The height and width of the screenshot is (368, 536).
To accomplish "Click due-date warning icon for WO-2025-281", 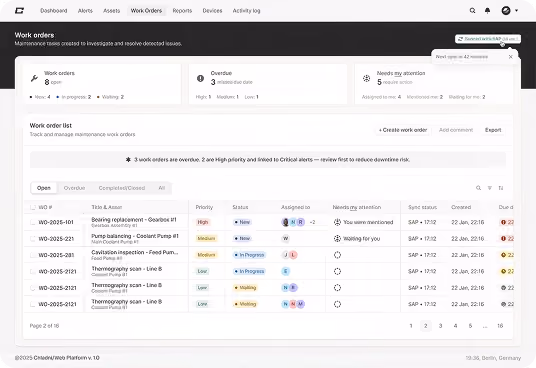I will click(x=503, y=255).
